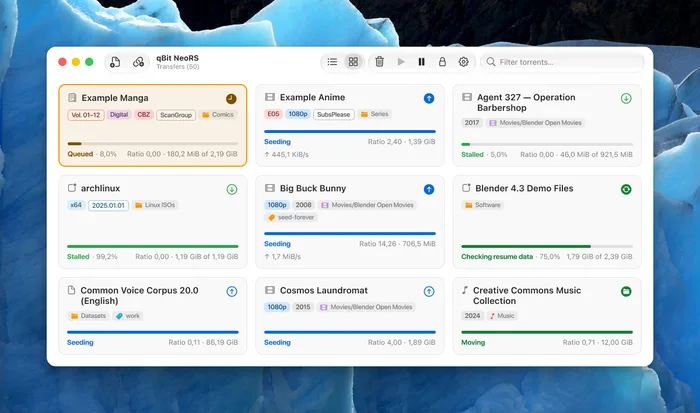Click upload status icon on Common Voice Corpus

(232, 292)
